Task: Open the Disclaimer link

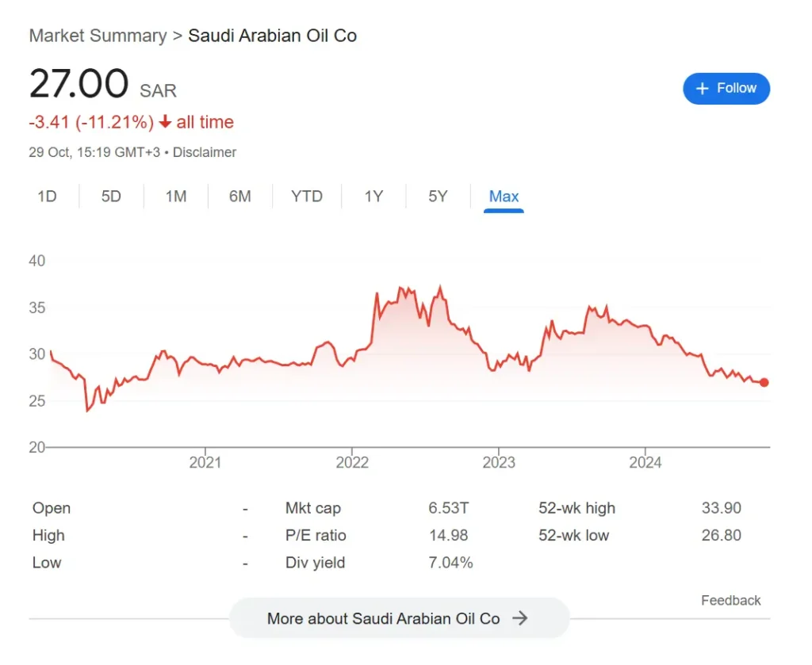Action: pos(205,152)
